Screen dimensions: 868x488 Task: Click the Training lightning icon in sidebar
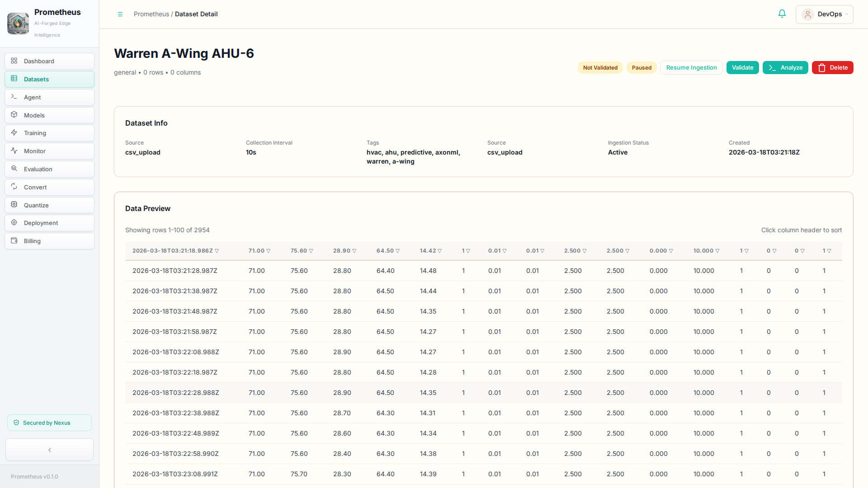[x=14, y=133]
